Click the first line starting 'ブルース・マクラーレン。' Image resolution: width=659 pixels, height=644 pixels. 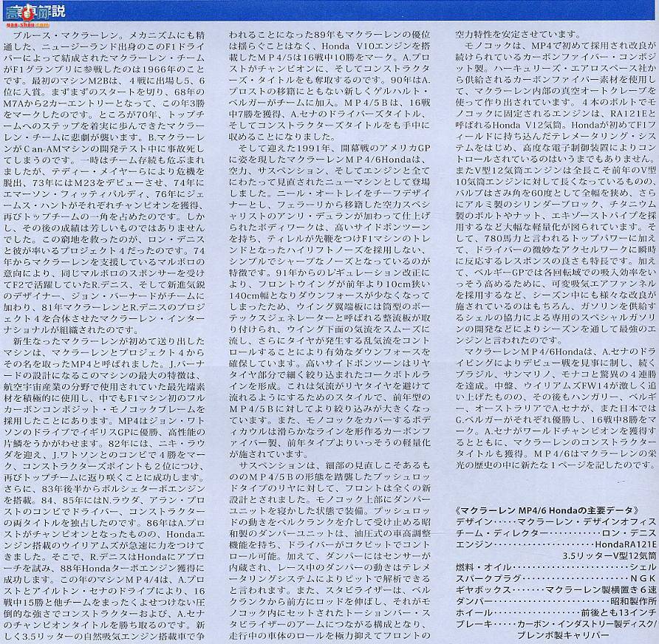click(x=109, y=35)
